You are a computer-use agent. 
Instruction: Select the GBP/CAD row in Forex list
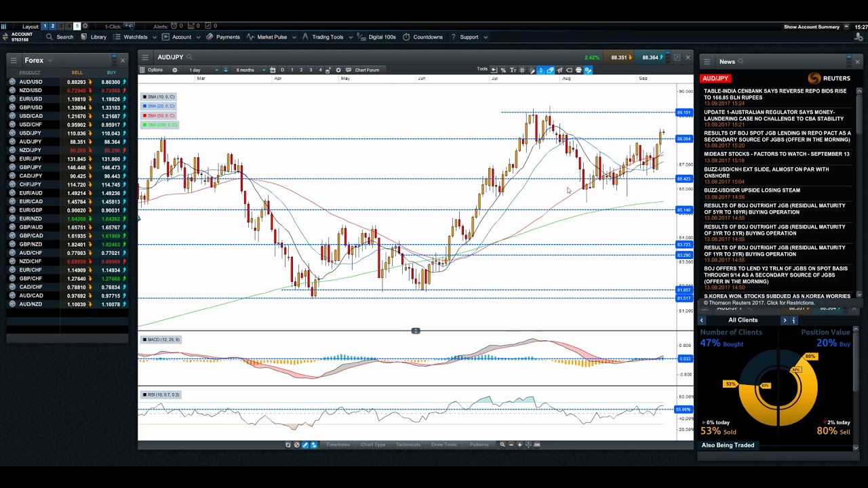click(x=67, y=235)
